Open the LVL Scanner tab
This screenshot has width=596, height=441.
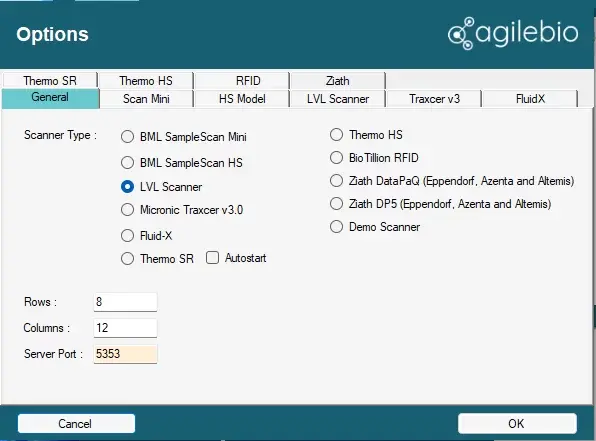pos(338,99)
